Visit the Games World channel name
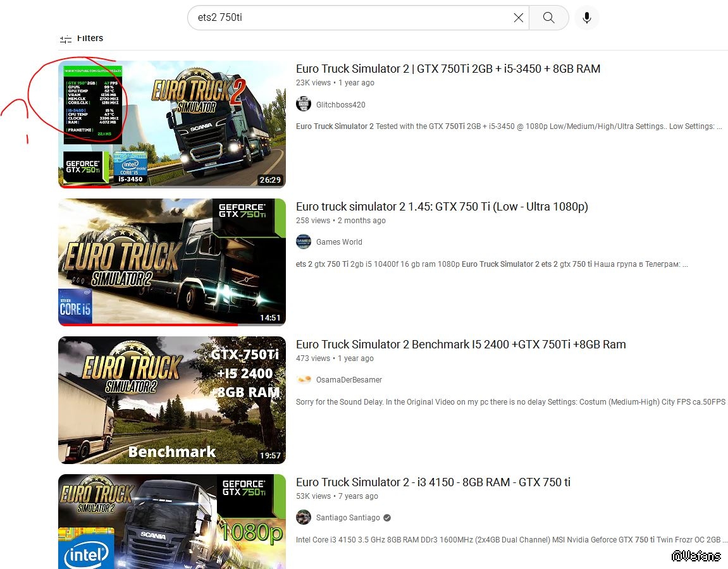Viewport: 728px width, 569px height. [x=339, y=242]
